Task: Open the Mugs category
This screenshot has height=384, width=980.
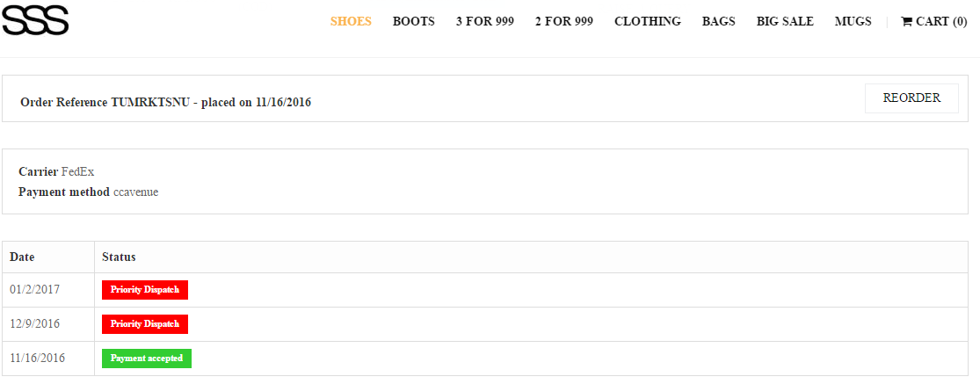Action: [853, 21]
